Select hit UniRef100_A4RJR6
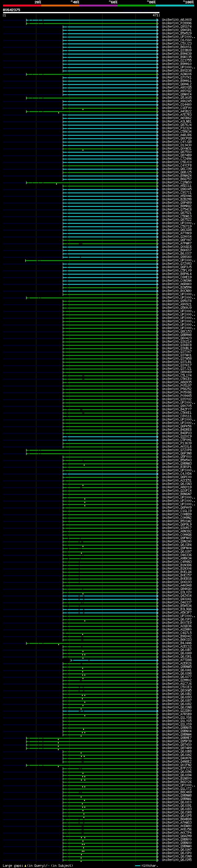This screenshot has height=868, width=197. tap(177, 135)
